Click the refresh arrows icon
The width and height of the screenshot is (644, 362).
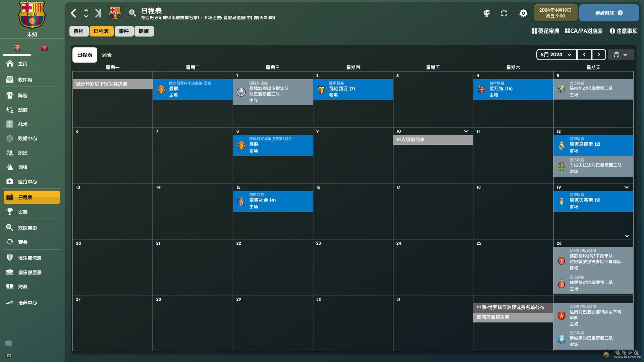coord(504,13)
